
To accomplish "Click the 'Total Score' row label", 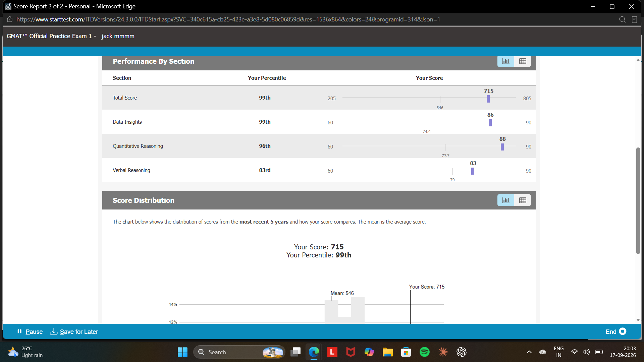I will (x=125, y=98).
